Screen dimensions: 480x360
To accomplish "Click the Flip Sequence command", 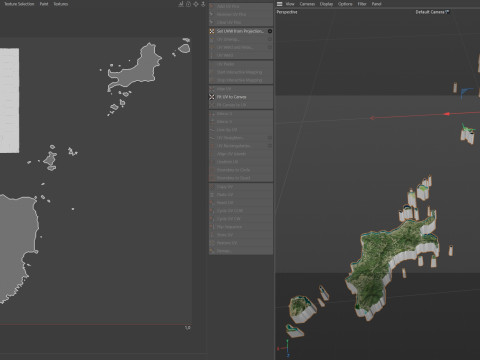I will point(241,227).
